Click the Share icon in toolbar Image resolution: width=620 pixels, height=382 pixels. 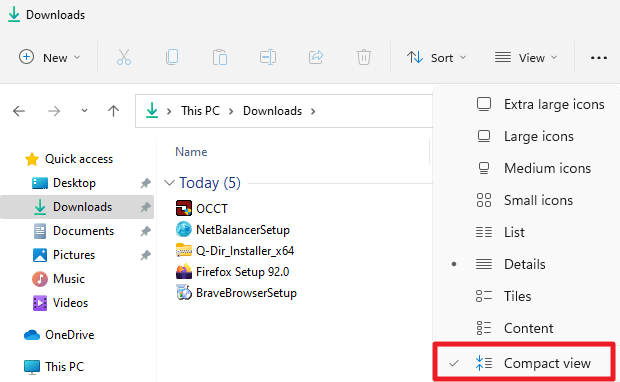pyautogui.click(x=316, y=57)
